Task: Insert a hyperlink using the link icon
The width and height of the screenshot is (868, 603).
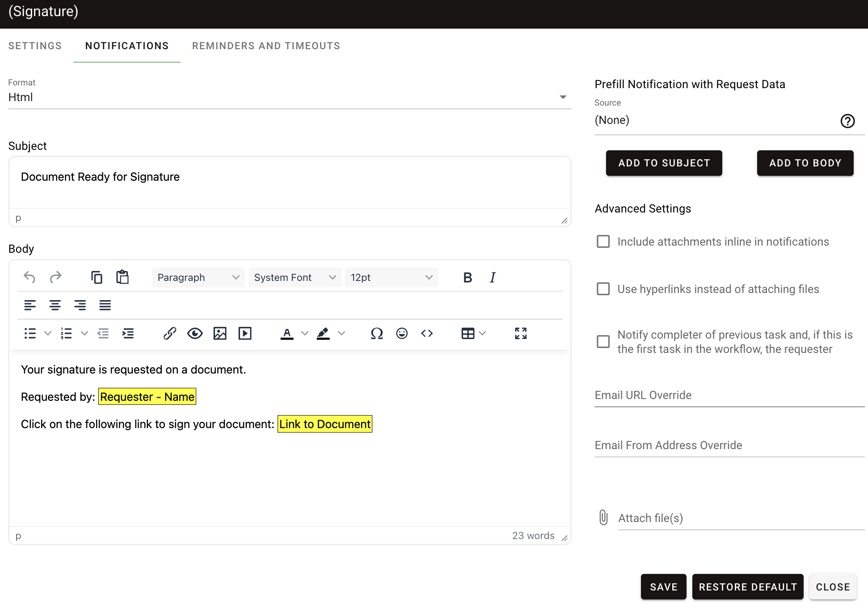Action: point(169,333)
